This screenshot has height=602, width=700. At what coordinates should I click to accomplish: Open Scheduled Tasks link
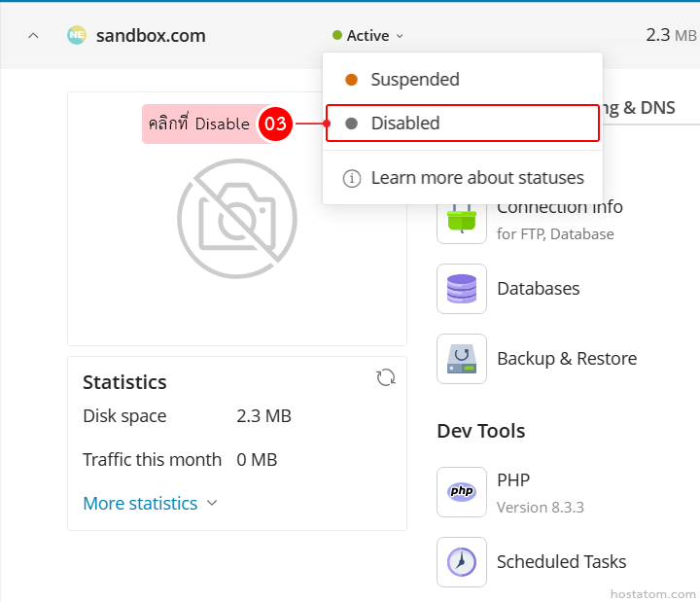(x=561, y=561)
